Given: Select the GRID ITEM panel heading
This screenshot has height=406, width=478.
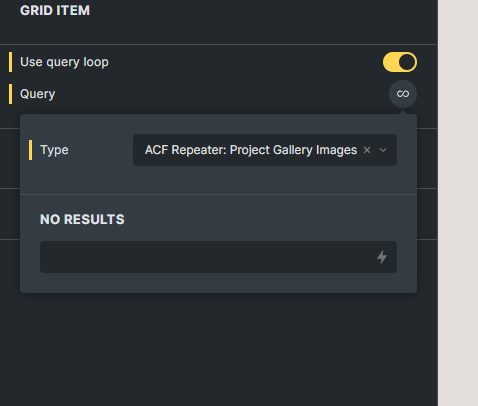Looking at the screenshot, I should [55, 11].
